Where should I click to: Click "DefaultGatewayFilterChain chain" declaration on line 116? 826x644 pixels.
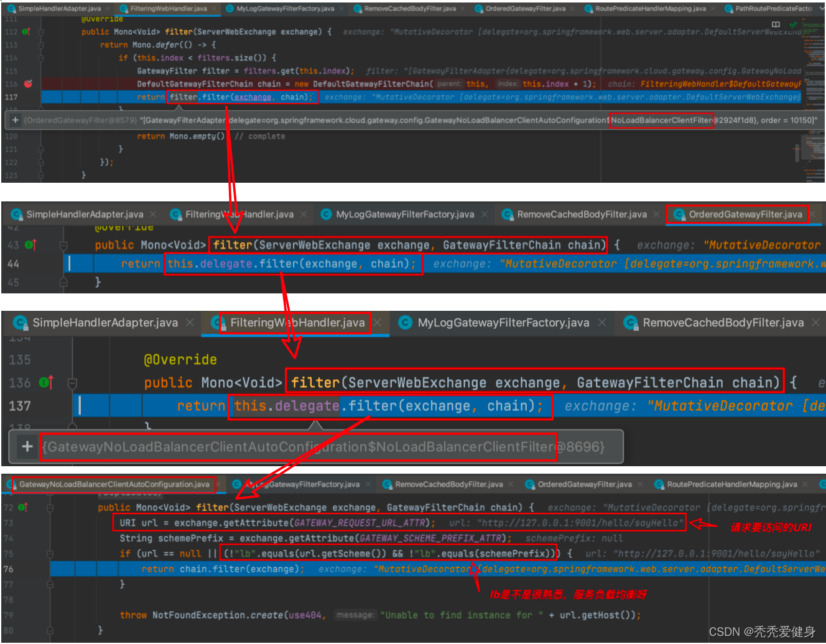click(209, 84)
